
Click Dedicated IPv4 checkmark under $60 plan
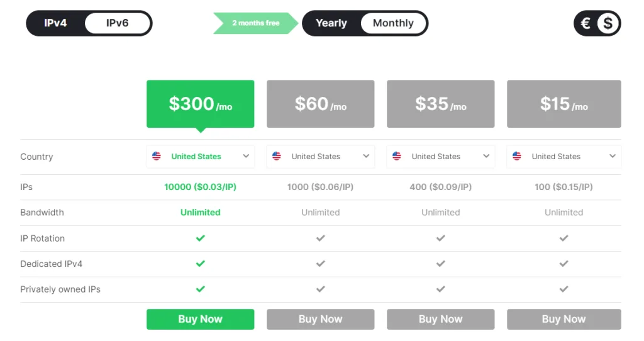point(321,264)
